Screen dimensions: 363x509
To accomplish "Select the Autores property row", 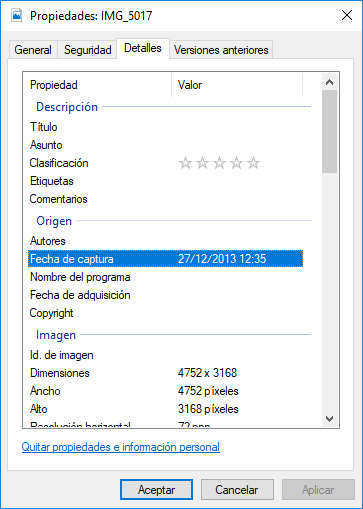I will 166,241.
